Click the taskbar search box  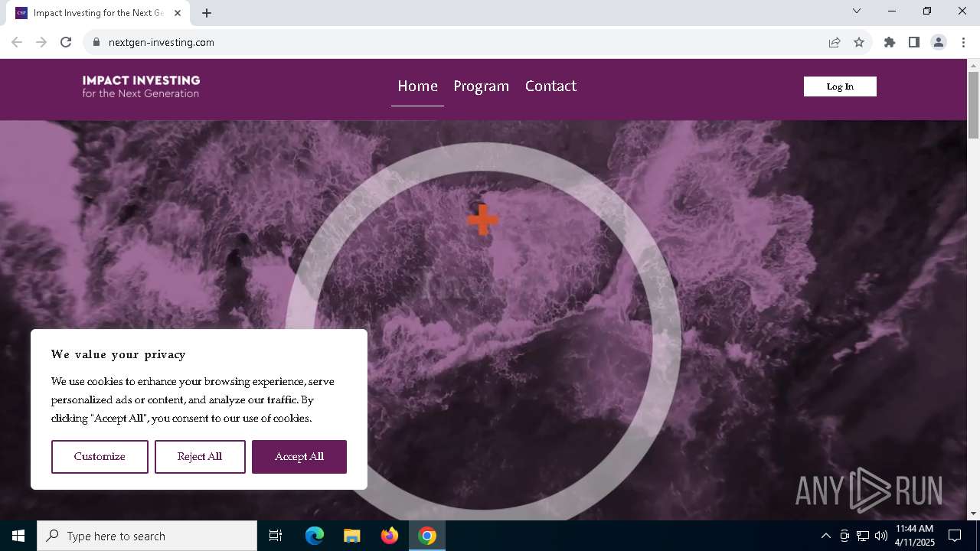click(x=147, y=536)
